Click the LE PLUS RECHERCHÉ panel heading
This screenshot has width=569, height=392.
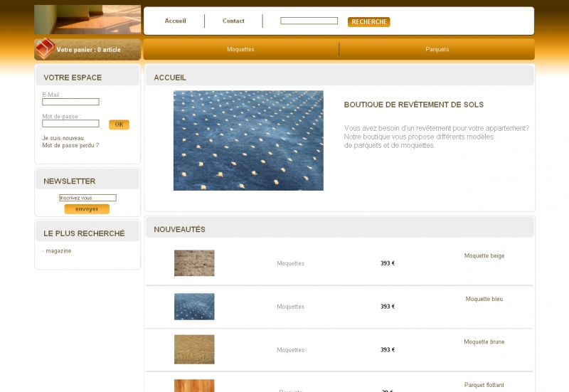click(84, 233)
